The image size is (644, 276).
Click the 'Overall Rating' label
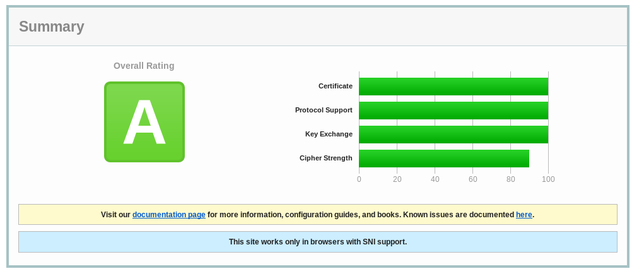click(x=144, y=66)
